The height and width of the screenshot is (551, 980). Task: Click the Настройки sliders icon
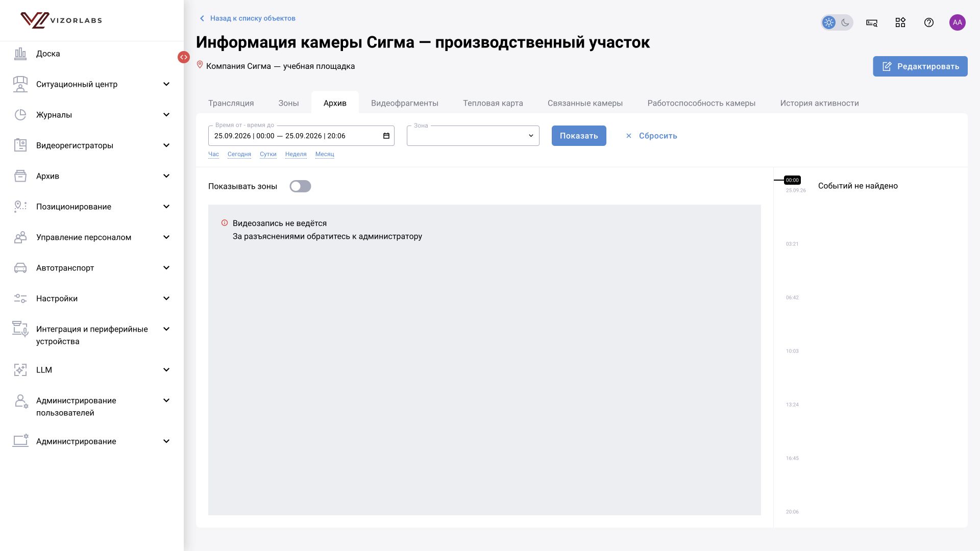coord(20,298)
